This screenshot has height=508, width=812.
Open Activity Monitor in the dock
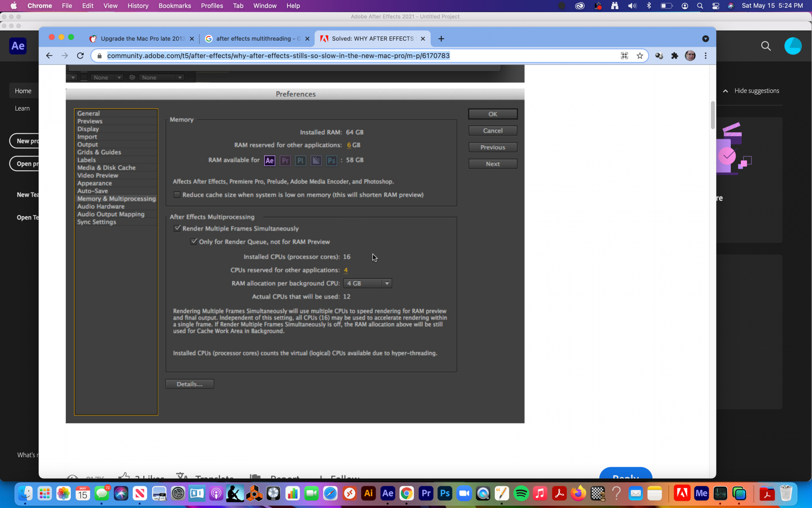[720, 494]
